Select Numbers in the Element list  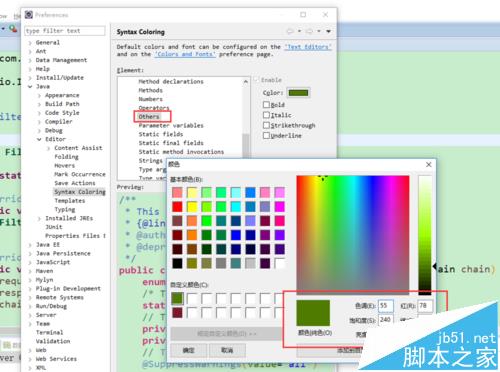(151, 99)
